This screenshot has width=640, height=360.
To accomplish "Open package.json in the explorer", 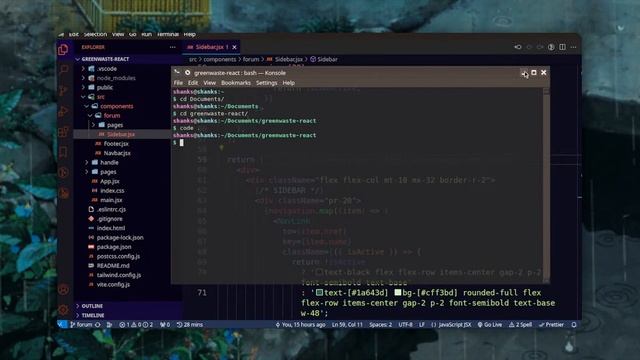I will click(x=114, y=247).
